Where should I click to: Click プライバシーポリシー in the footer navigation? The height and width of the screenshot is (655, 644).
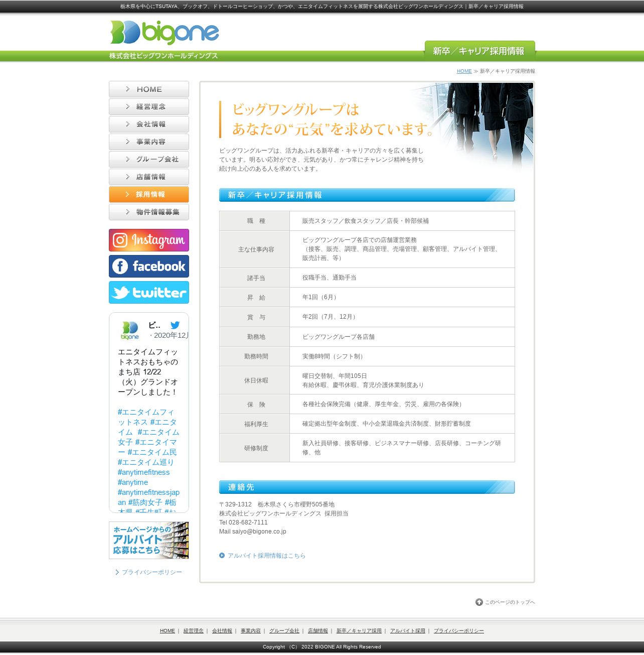pyautogui.click(x=459, y=631)
